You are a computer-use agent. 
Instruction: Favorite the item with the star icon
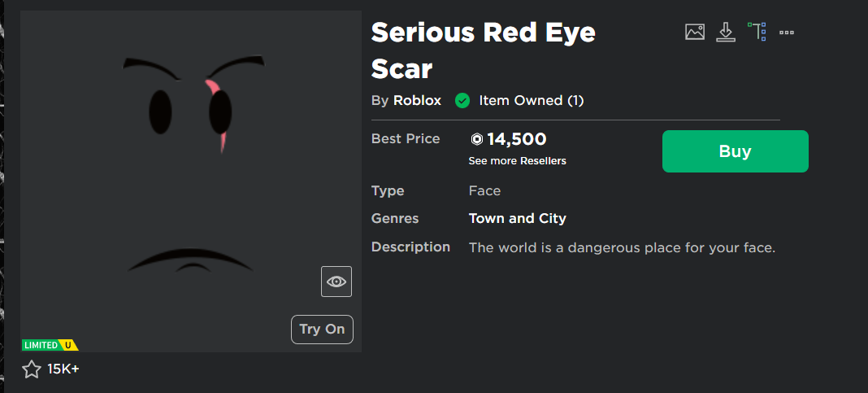pos(32,369)
